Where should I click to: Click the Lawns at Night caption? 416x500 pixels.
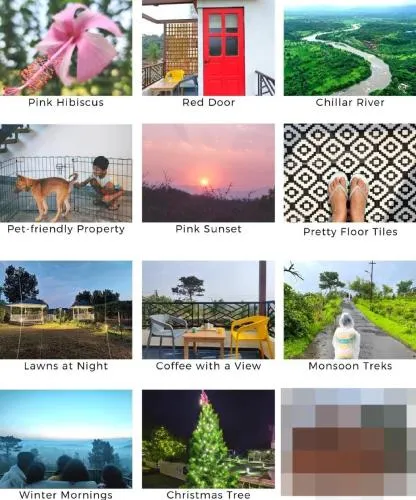pos(66,366)
